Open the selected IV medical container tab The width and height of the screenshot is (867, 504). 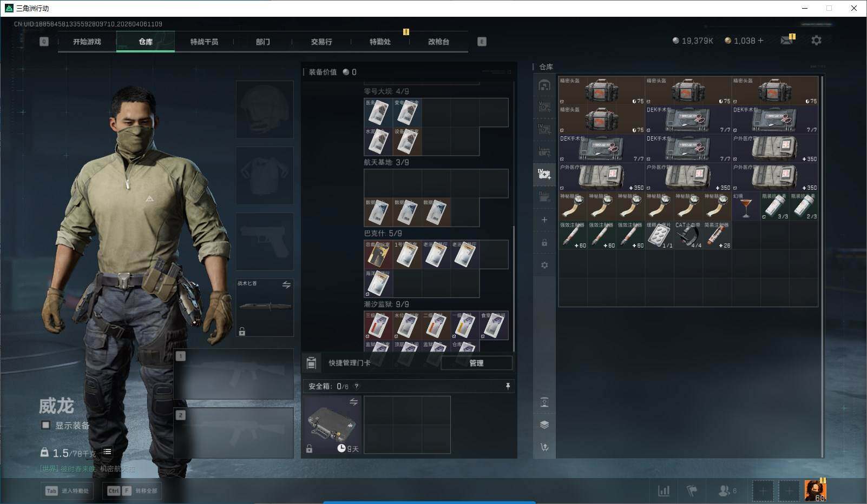[x=544, y=174]
